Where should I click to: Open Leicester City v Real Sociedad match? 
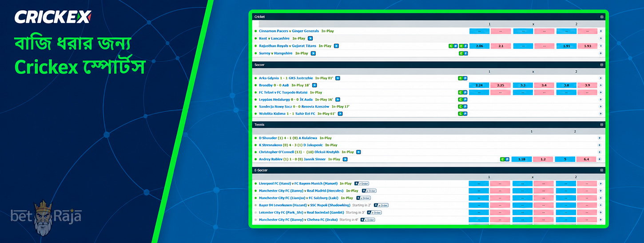click(x=302, y=212)
